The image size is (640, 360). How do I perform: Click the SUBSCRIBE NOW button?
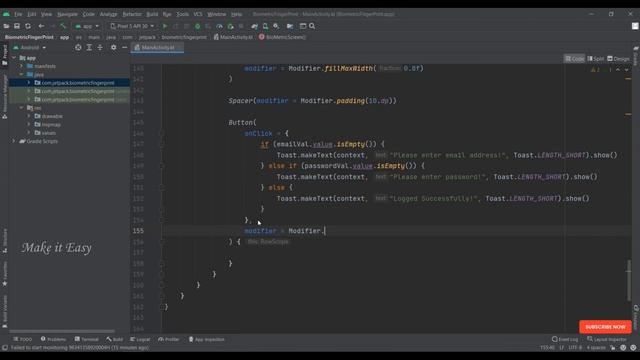tap(605, 327)
